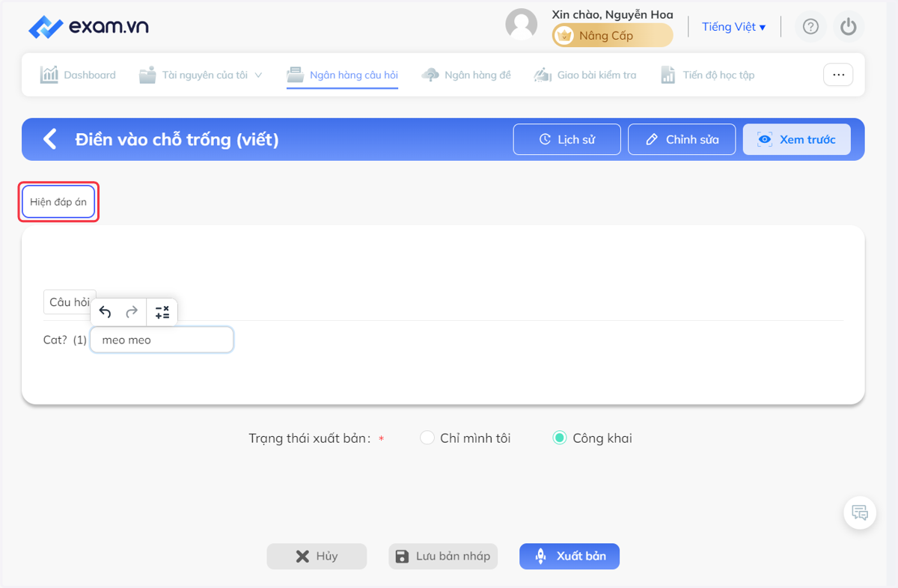898x588 pixels.
Task: Click the Xuất bản publish button
Action: 569,557
